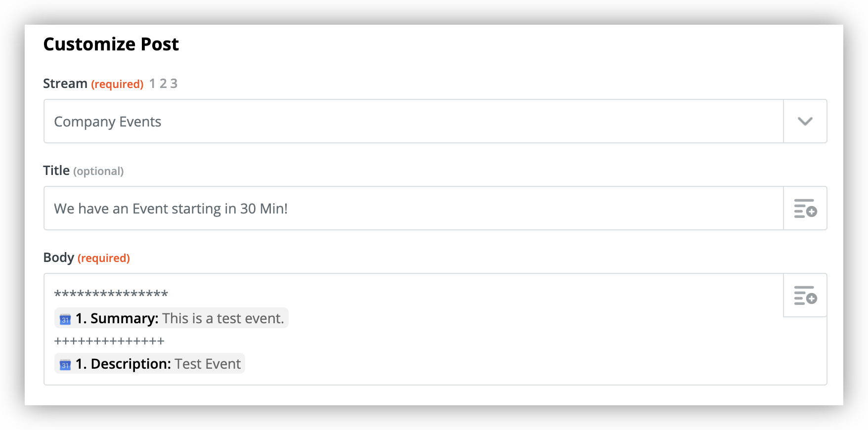Click the red required tag beside Body
Image resolution: width=868 pixels, height=430 pixels.
[x=104, y=258]
